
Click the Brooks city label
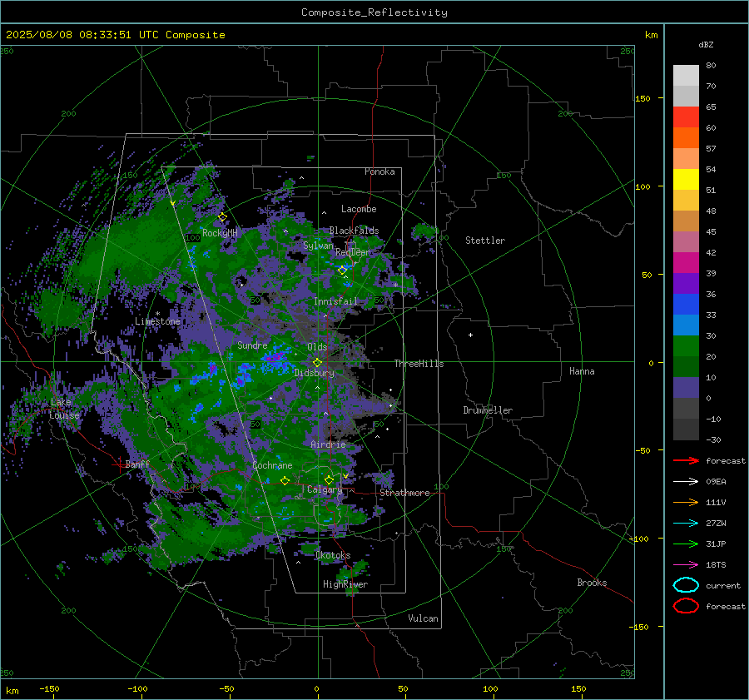(592, 583)
